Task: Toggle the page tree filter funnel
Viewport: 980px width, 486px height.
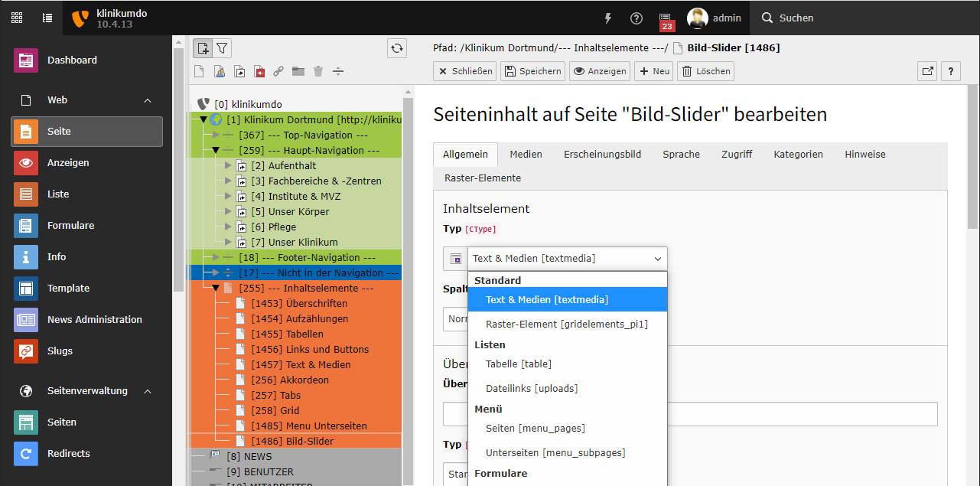Action: (222, 48)
